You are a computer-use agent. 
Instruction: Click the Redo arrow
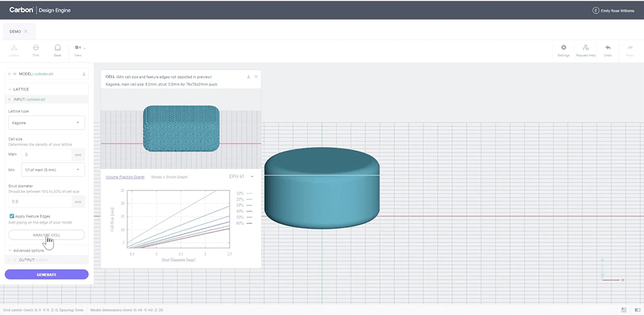tap(630, 50)
